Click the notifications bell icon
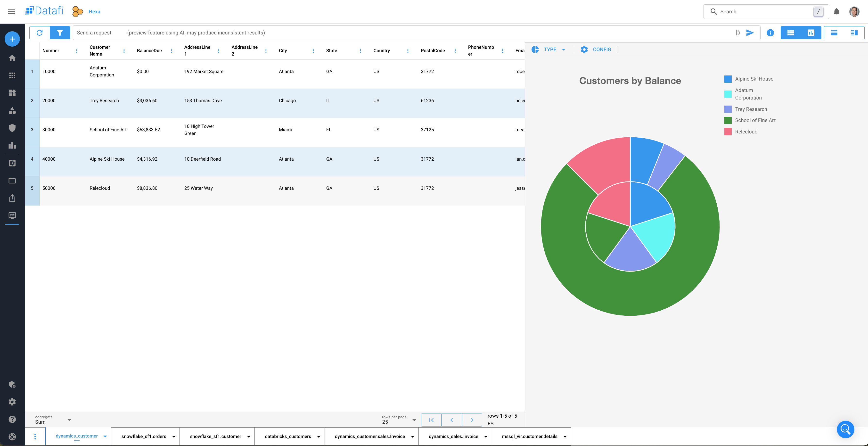The height and width of the screenshot is (446, 868). tap(836, 12)
